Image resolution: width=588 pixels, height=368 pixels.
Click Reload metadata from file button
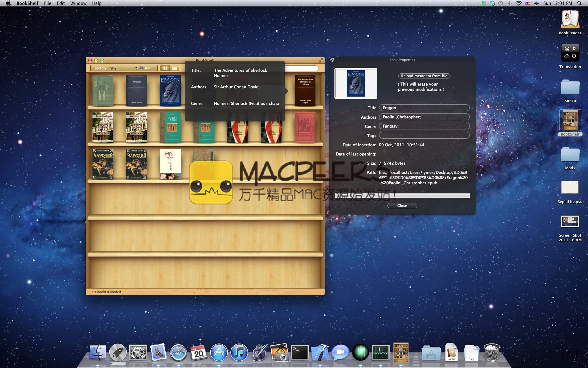point(424,76)
